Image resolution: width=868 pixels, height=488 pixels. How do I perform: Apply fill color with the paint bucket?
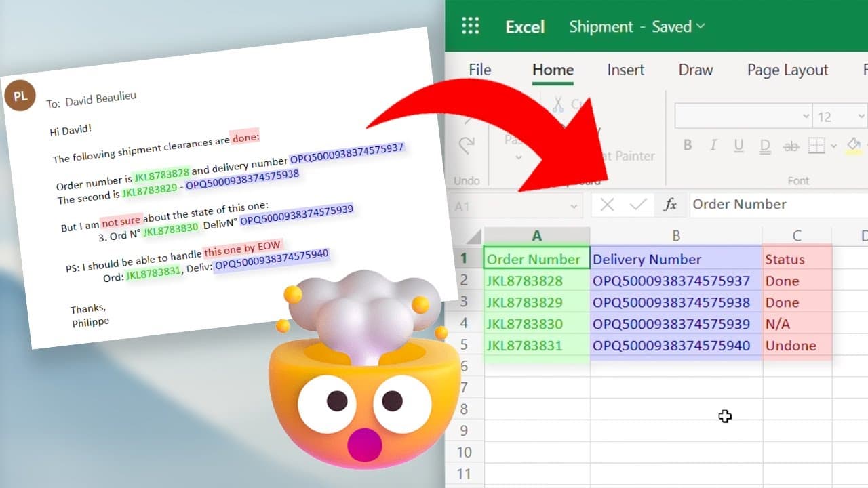[x=854, y=145]
